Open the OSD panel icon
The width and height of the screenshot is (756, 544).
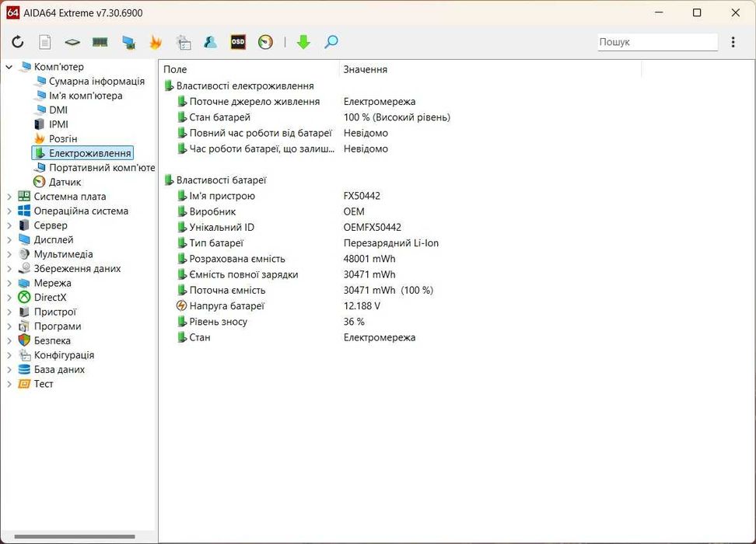[238, 42]
